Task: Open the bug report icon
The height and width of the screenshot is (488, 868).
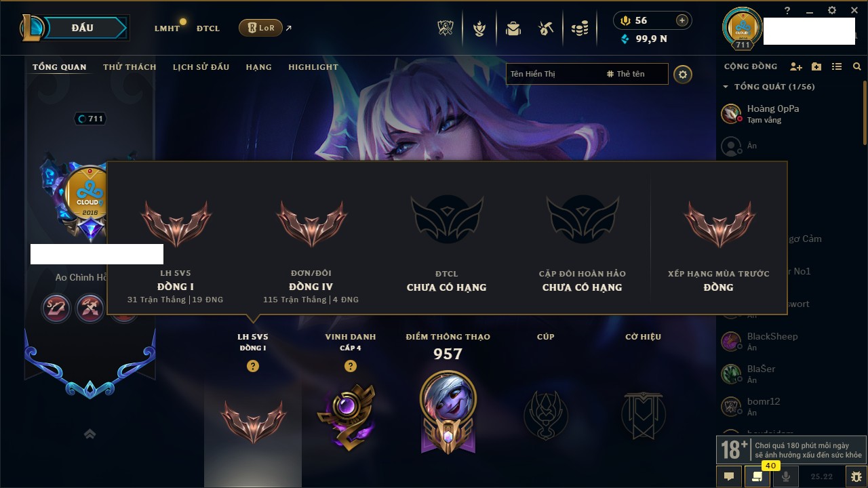Action: coord(856,476)
